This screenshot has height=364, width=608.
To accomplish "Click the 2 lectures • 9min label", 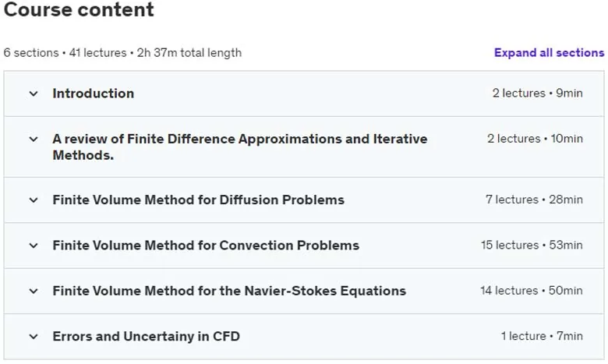I will pyautogui.click(x=537, y=93).
